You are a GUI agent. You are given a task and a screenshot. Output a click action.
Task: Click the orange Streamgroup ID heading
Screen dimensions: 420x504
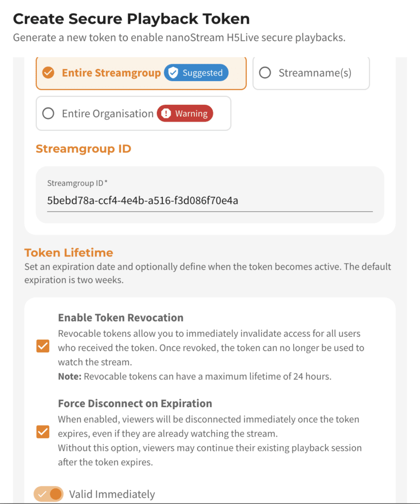click(83, 148)
